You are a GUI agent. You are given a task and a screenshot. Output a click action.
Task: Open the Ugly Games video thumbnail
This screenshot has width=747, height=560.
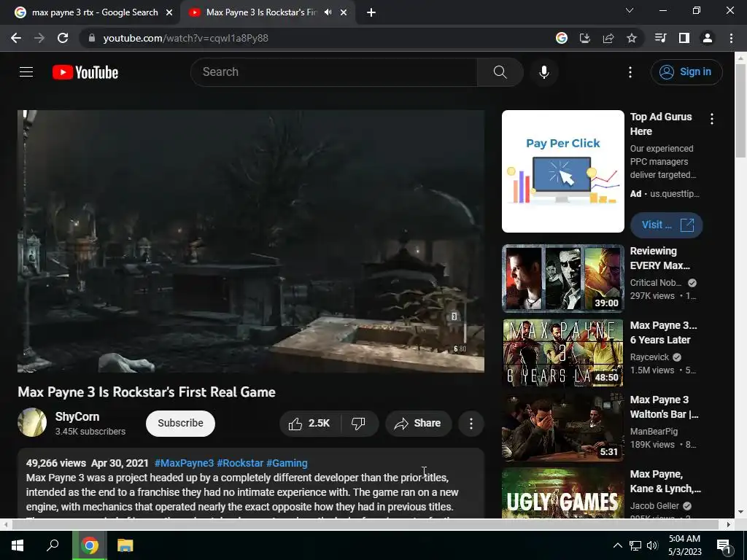(562, 494)
